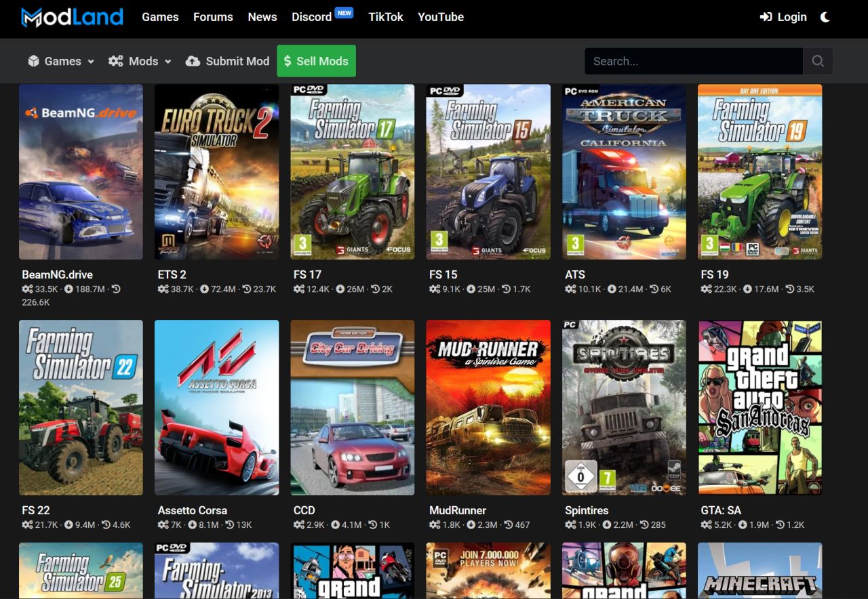Open the Assetto Corsa cover image
The height and width of the screenshot is (599, 868).
(217, 408)
